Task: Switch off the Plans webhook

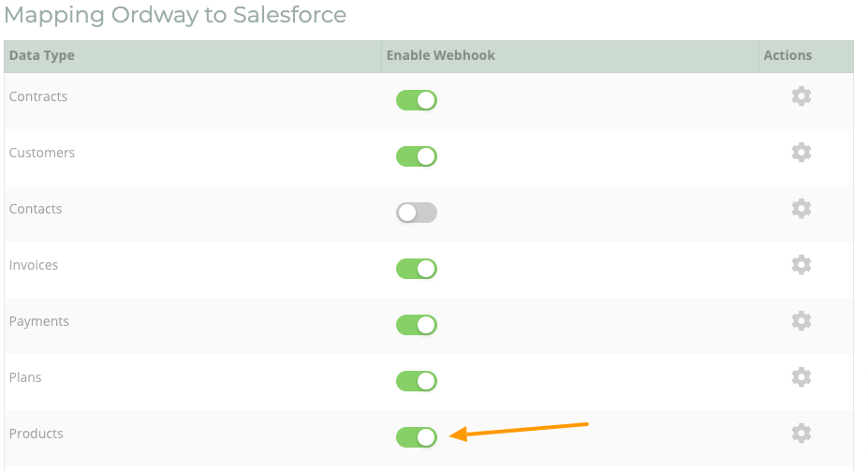Action: point(417,381)
